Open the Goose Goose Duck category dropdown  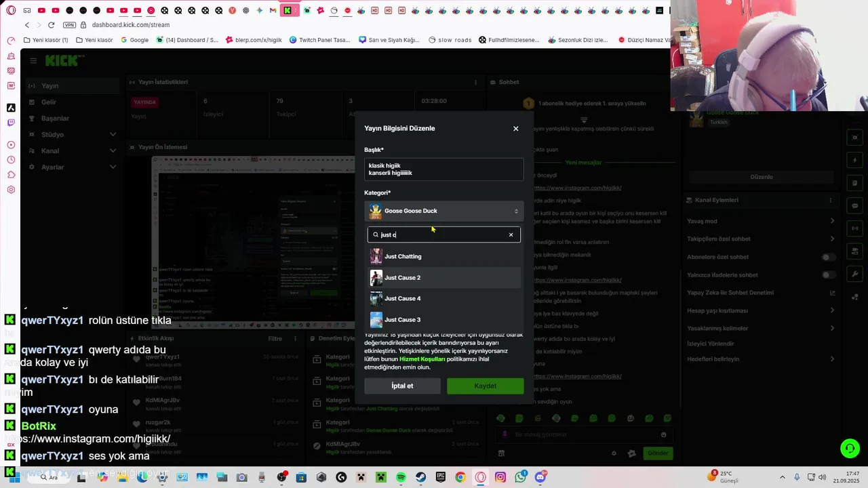[443, 211]
